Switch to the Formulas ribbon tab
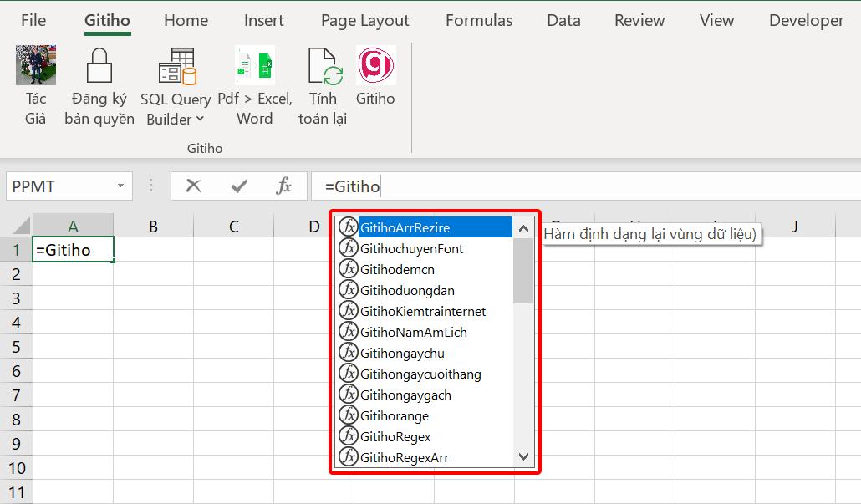 click(479, 20)
